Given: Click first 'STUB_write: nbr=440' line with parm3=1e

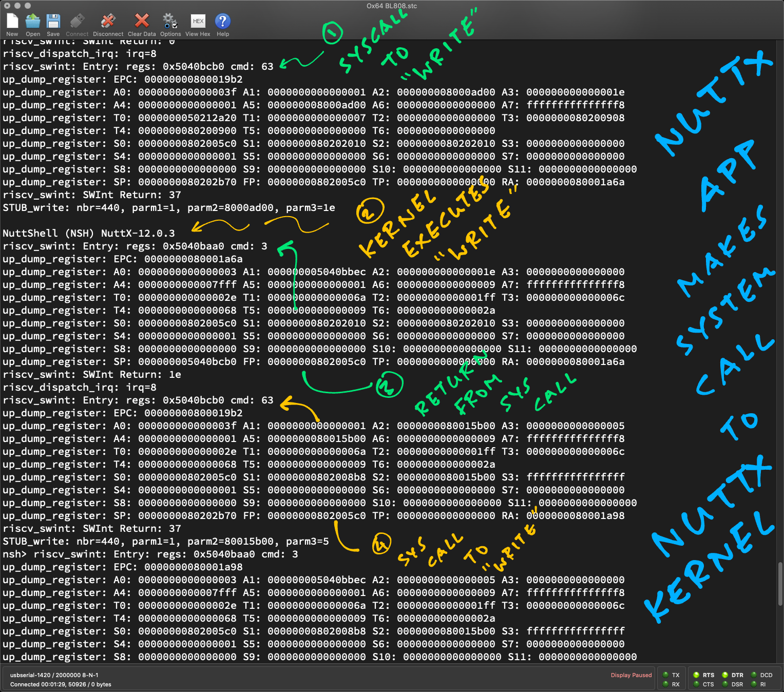Looking at the screenshot, I should pos(169,207).
